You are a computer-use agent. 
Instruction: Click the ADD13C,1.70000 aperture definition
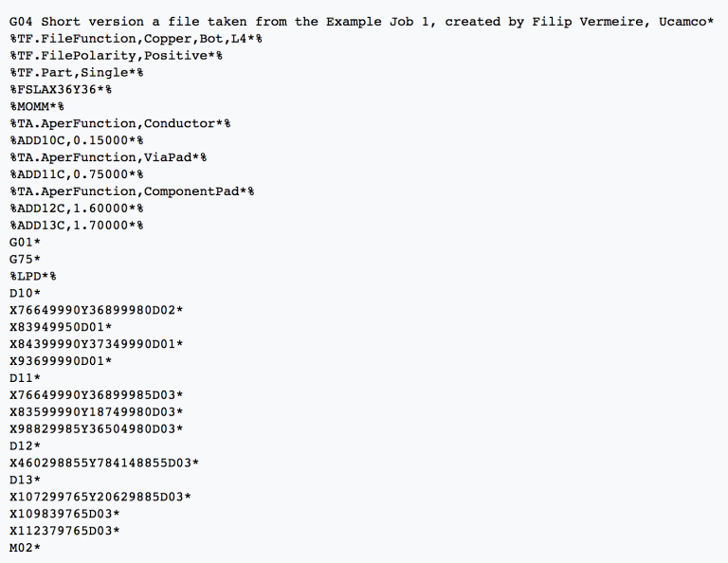(x=77, y=226)
